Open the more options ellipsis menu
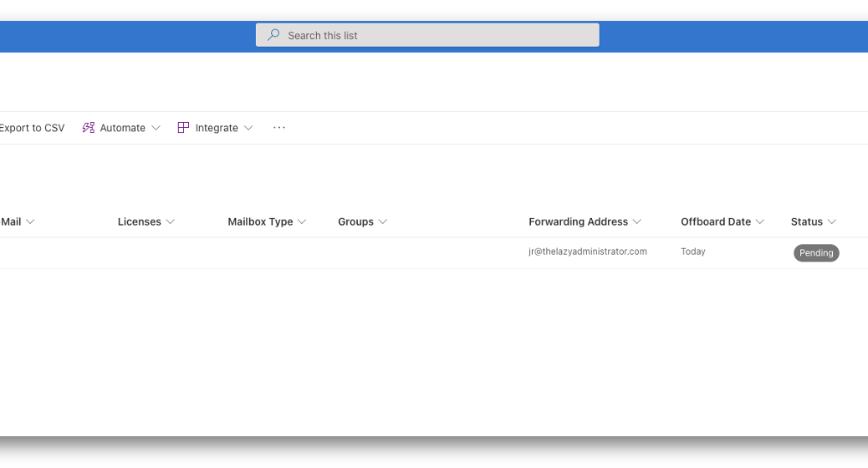This screenshot has width=868, height=468. (279, 128)
